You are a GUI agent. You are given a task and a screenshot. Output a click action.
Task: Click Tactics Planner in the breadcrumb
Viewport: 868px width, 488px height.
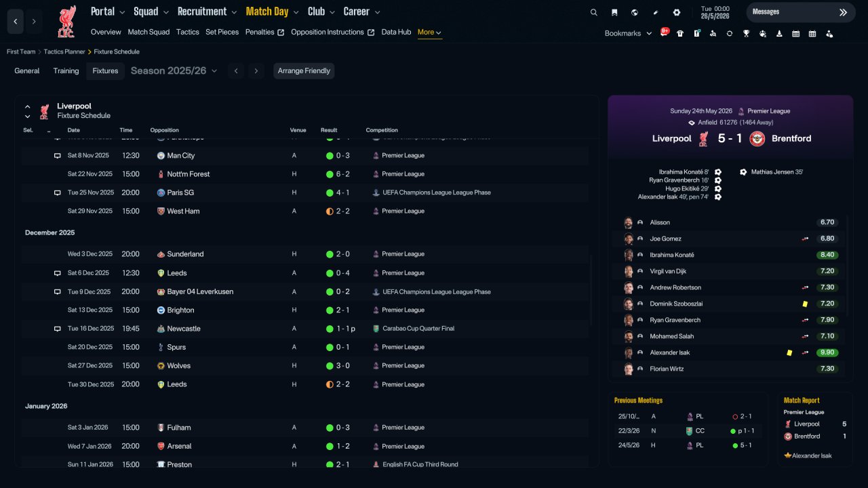coord(64,52)
